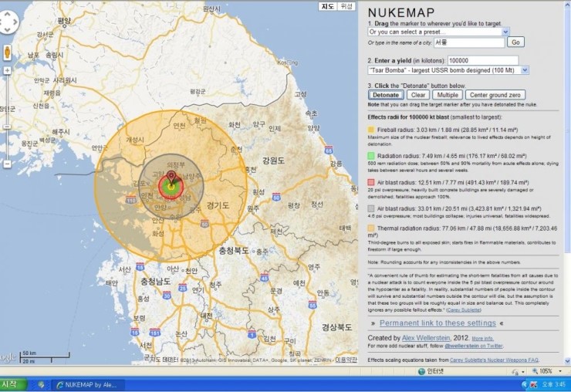Click the pan-up arrow on map control
Viewport: 571px width, 392px height.
(x=7, y=14)
